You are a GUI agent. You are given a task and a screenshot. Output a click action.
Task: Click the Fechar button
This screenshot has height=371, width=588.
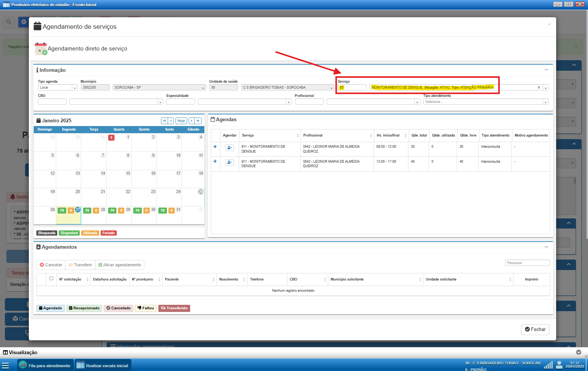tap(535, 329)
